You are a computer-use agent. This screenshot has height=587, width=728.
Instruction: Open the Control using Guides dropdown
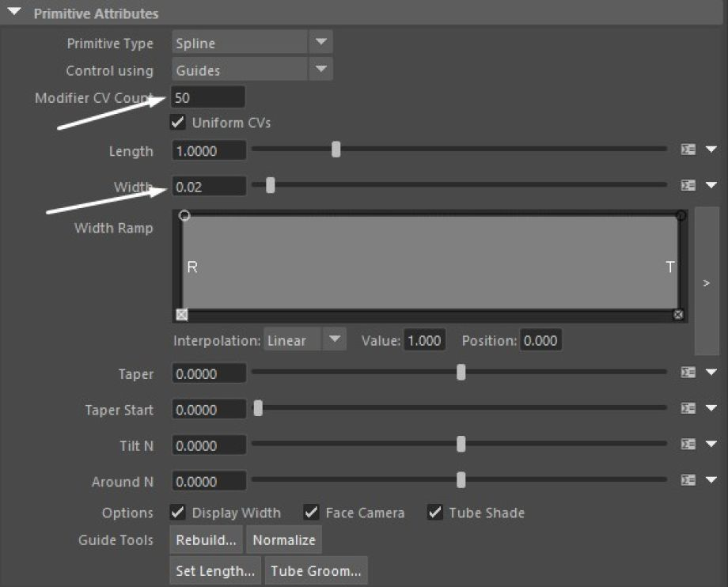pyautogui.click(x=320, y=70)
